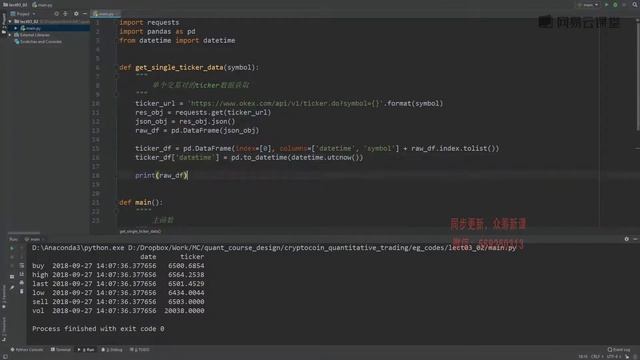640x360 pixels.
Task: Click the Project vertical tab on left edge
Action: (4, 23)
